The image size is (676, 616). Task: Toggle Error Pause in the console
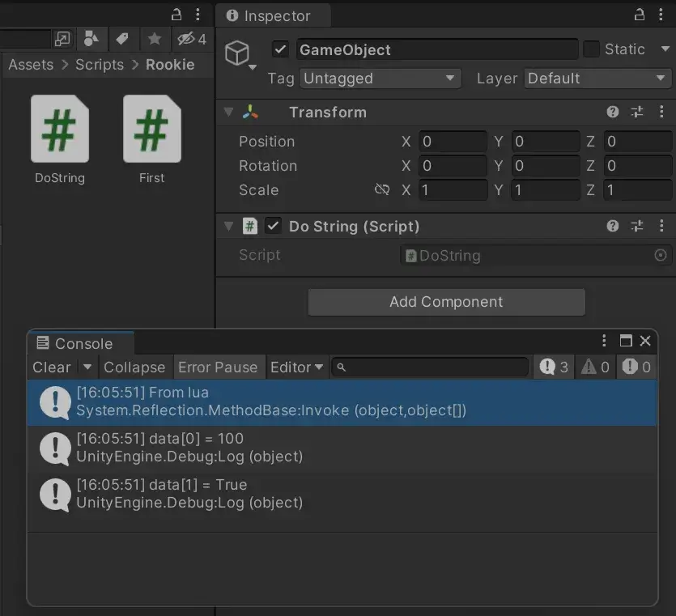click(x=218, y=367)
